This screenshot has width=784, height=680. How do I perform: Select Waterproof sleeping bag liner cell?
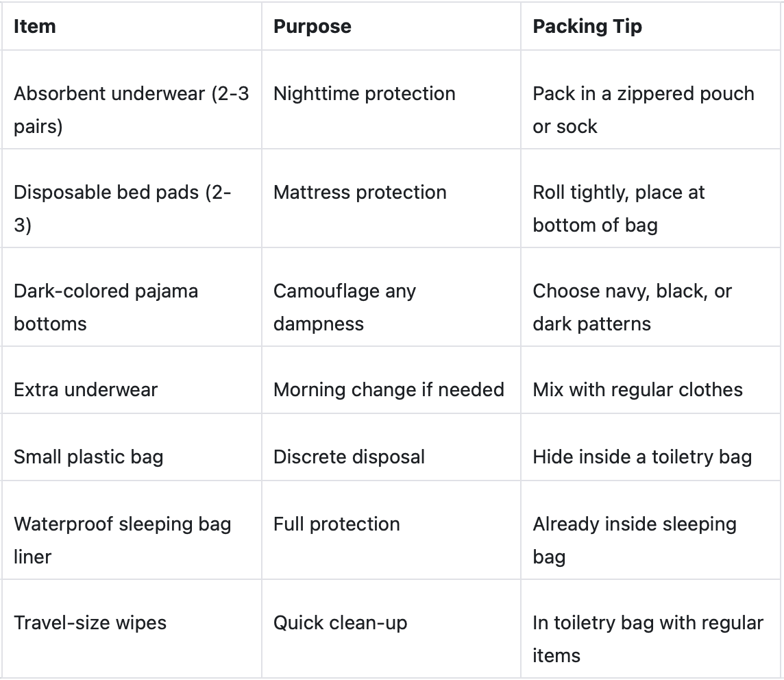[x=122, y=539]
